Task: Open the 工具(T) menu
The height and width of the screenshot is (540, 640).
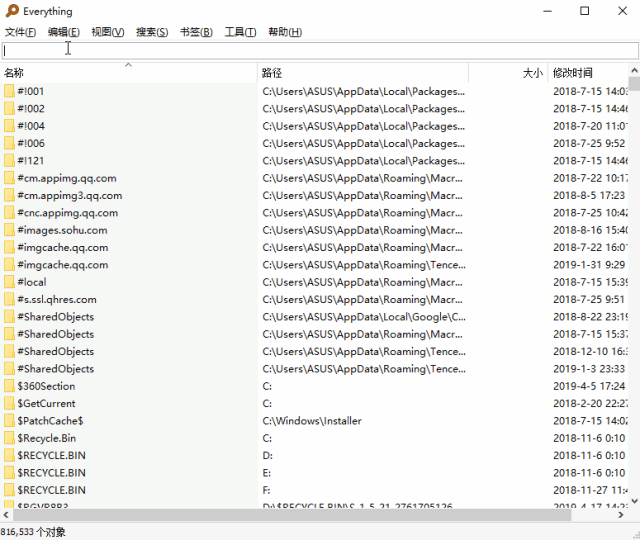Action: (240, 32)
